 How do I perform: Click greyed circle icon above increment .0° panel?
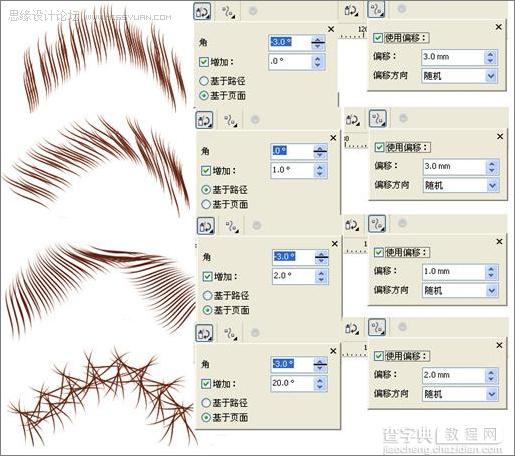pos(253,11)
